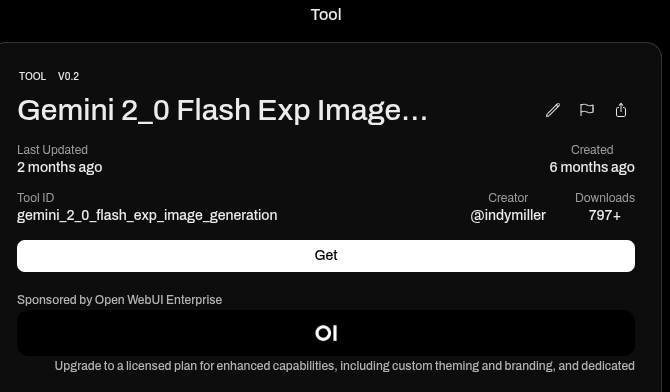The height and width of the screenshot is (392, 670).
Task: Click the Sponsored by Open WebUI Enterprise text
Action: [119, 300]
